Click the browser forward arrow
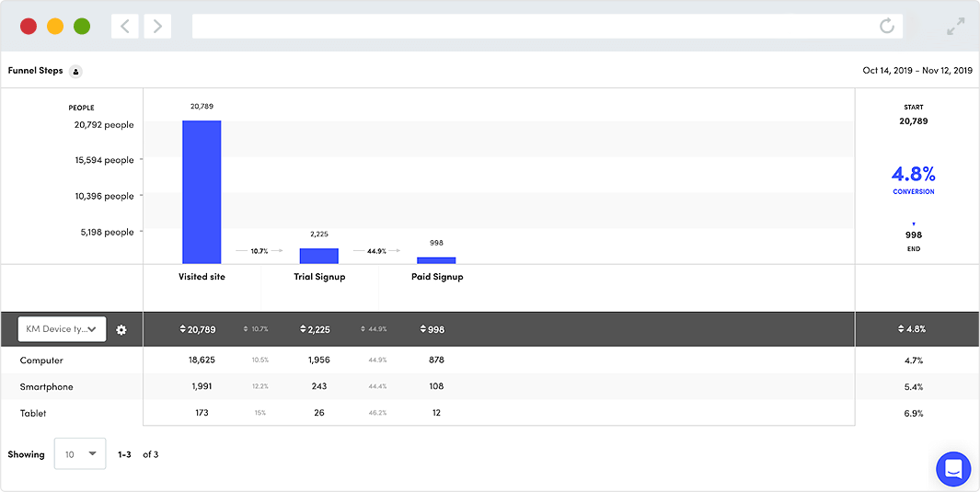Screen dimensions: 980x492 [157, 27]
